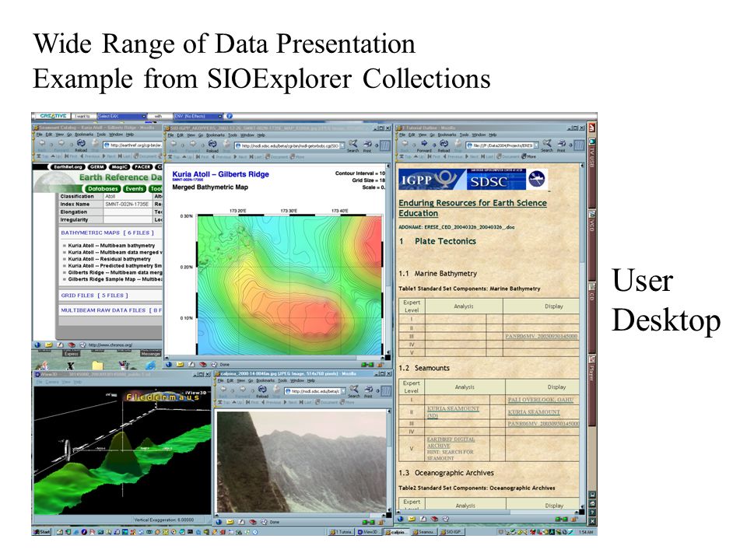Expand BATHYMETRIC MAPS [6 FILES] section
This screenshot has height=560, width=747.
[107, 233]
